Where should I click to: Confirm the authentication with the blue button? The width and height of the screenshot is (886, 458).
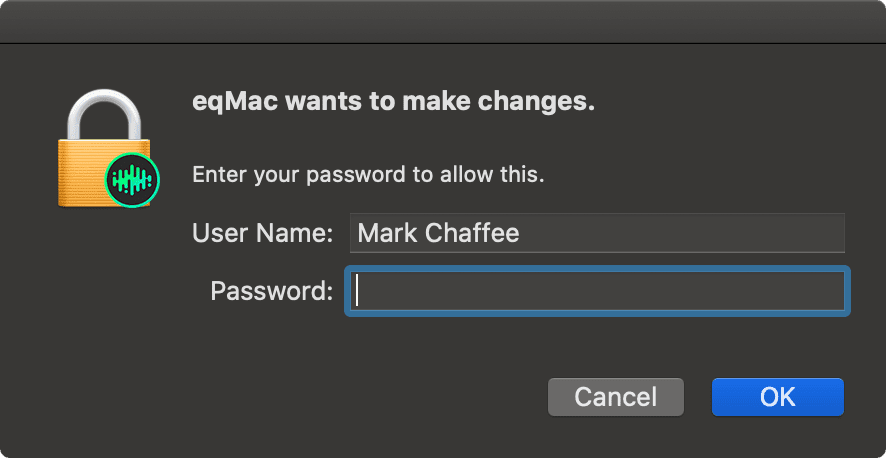777,396
